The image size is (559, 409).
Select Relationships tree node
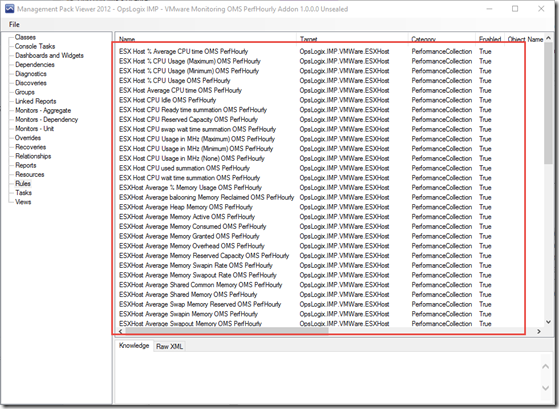[33, 156]
